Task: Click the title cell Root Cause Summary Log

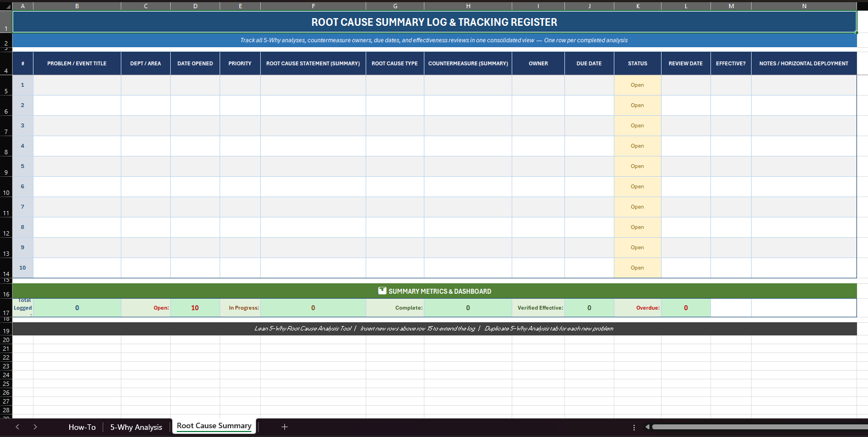Action: (434, 22)
